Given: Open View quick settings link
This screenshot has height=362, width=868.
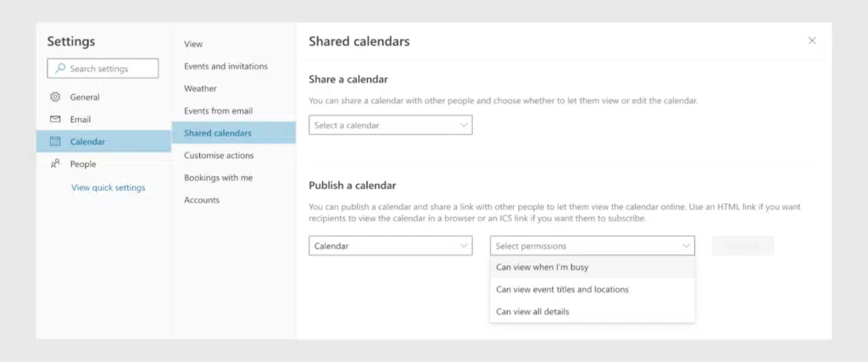Looking at the screenshot, I should coord(108,187).
